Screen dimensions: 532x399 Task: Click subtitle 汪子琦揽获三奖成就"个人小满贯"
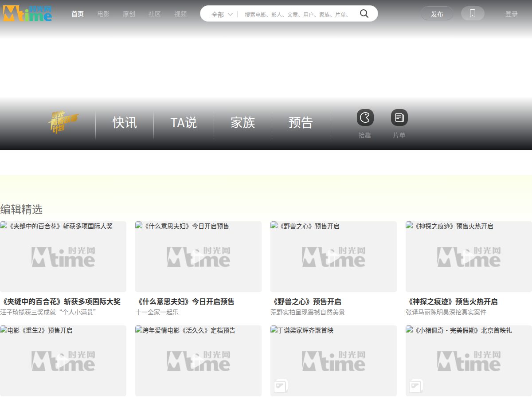coord(48,312)
